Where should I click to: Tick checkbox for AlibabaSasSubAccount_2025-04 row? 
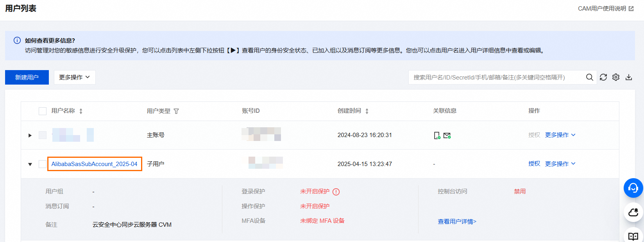point(43,164)
